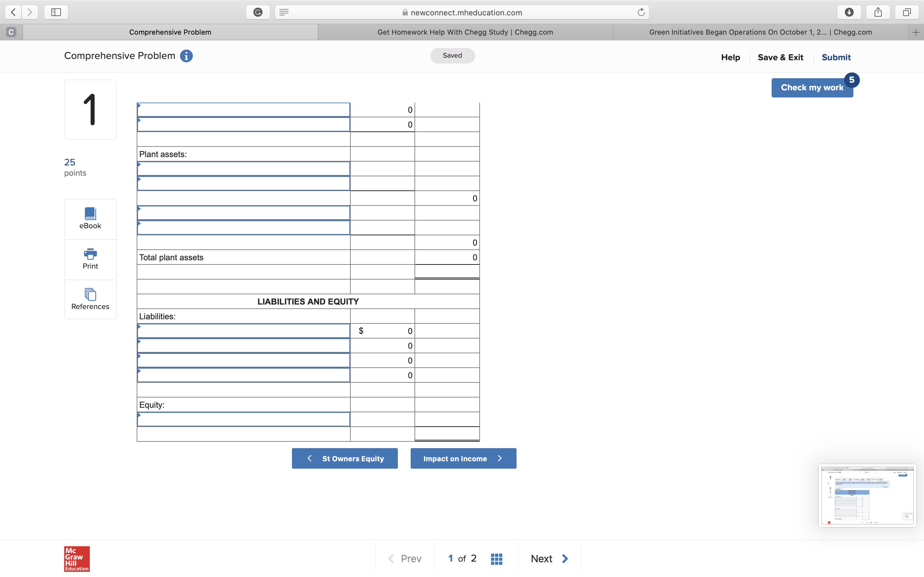The width and height of the screenshot is (924, 577).
Task: Open the eBook panel
Action: pos(90,218)
